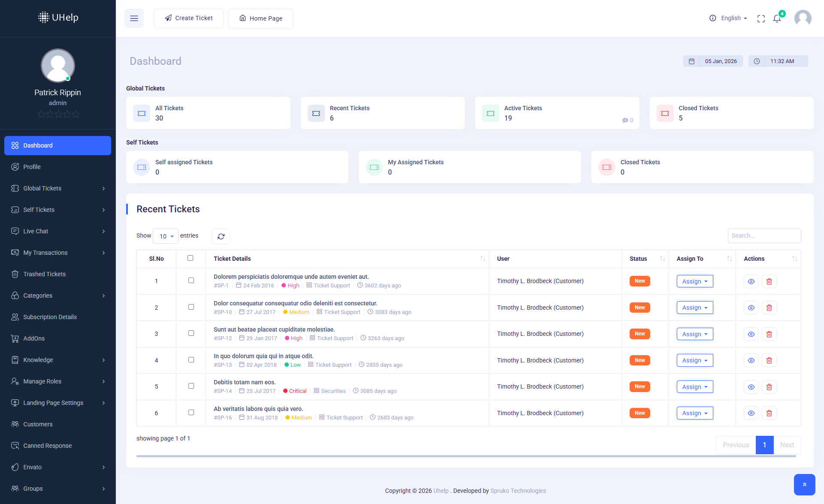This screenshot has height=504, width=824.
Task: Click the horizontal scrollbar under the table
Action: tap(466, 456)
